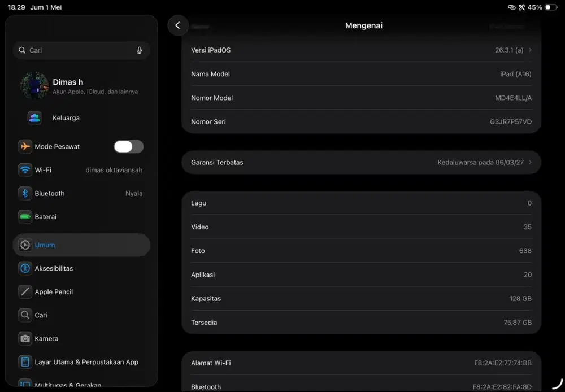This screenshot has height=392, width=565.
Task: Tap the Aplikasi count 20
Action: point(528,275)
